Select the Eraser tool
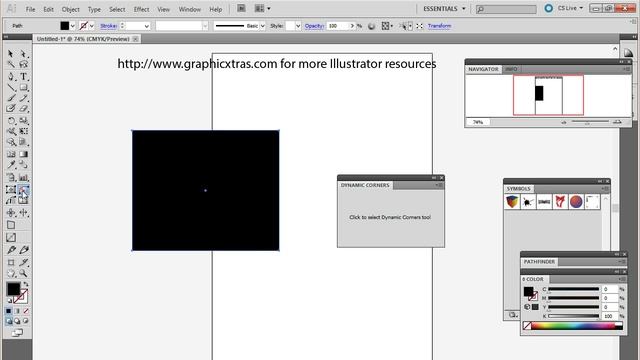This screenshot has height=360, width=640. point(24,109)
